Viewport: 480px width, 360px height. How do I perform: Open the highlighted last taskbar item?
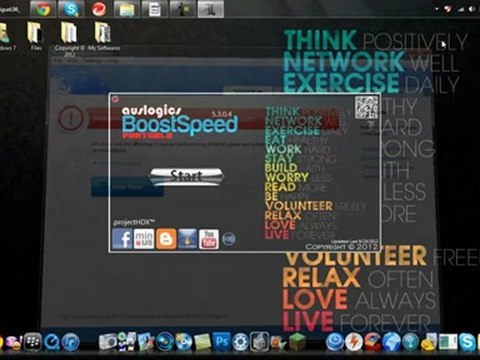[211, 9]
